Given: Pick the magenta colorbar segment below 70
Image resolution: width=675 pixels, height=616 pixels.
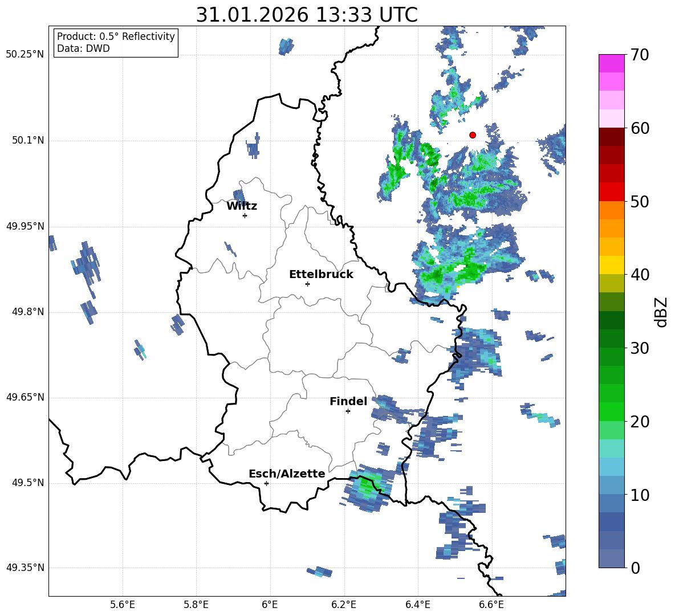Looking at the screenshot, I should pos(611,64).
